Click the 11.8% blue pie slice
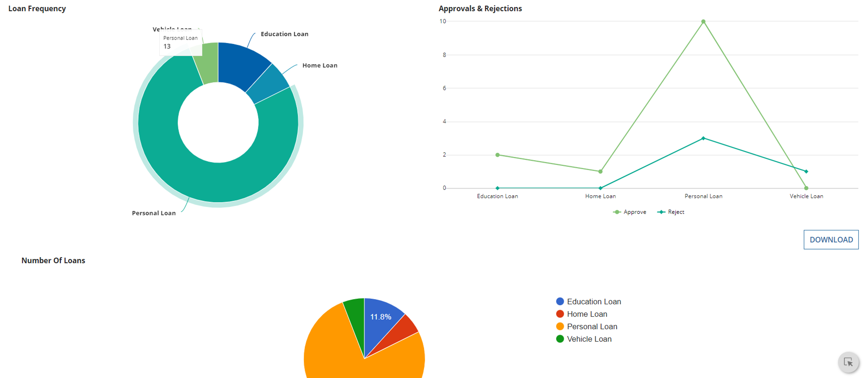This screenshot has width=868, height=378. click(x=381, y=317)
